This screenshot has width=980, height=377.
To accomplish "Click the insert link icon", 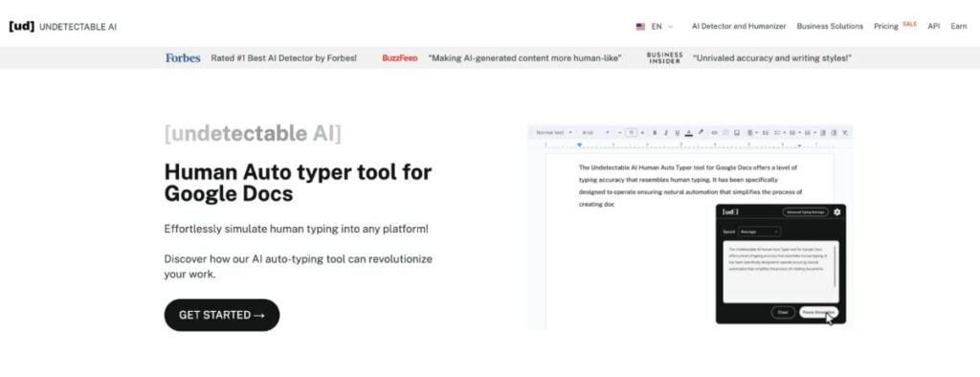I will pos(714,133).
